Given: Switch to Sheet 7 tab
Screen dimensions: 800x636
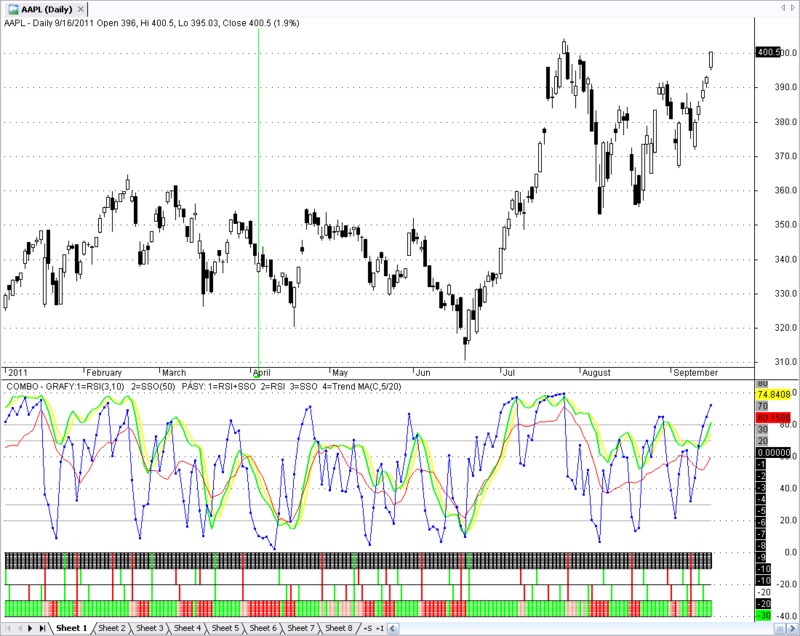Looking at the screenshot, I should (301, 628).
